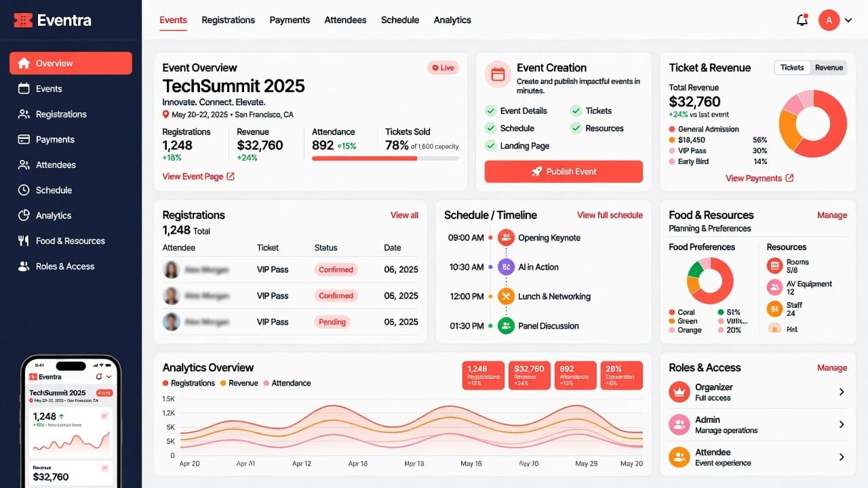Click the Eventra logo icon in sidebar
This screenshot has height=488, width=868.
[x=23, y=20]
